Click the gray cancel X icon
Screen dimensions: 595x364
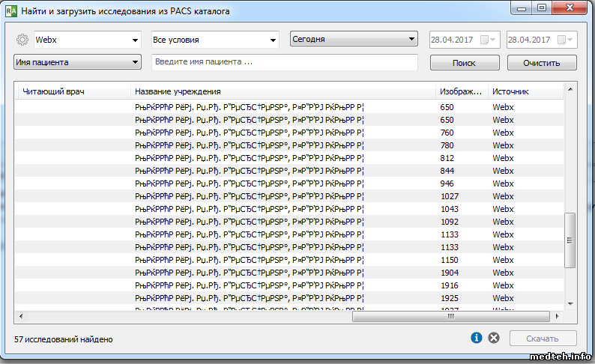click(x=493, y=339)
